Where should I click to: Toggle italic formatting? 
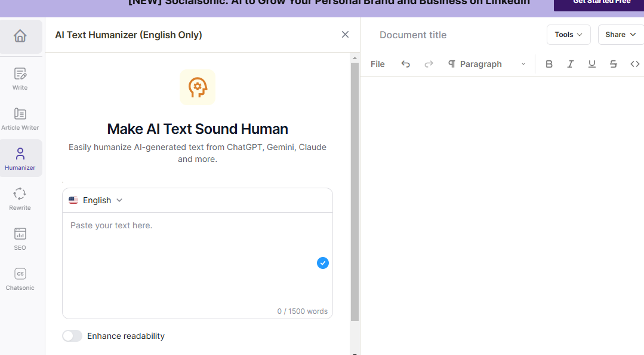[x=570, y=64]
